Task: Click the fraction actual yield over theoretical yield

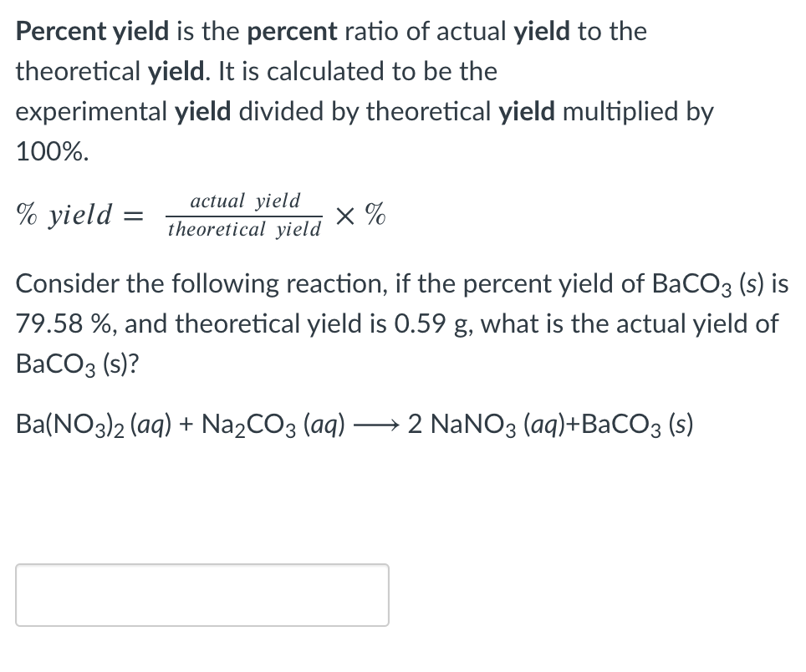Action: [245, 215]
